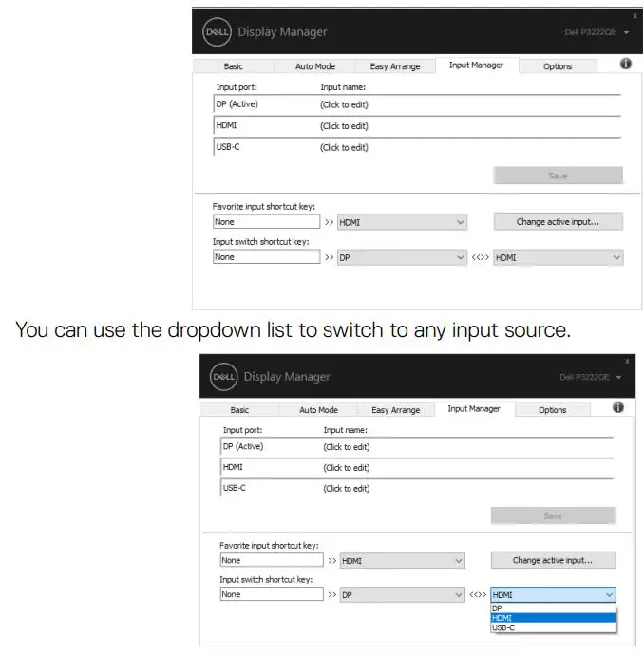Click the Save button in the top window

point(558,176)
